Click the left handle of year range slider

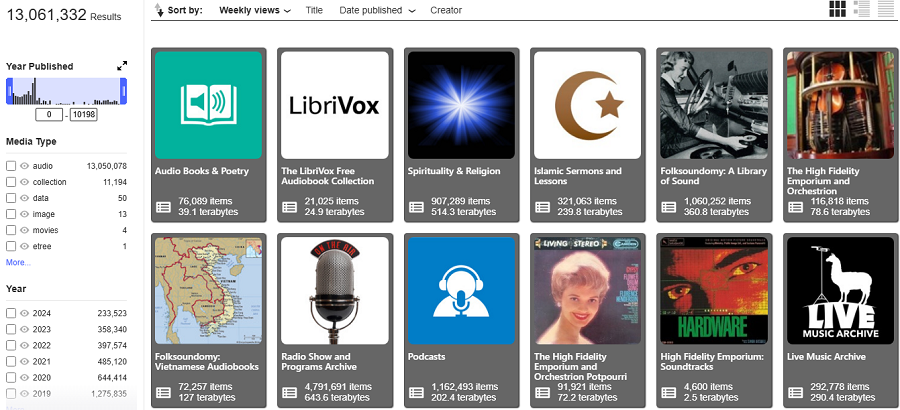(9, 91)
